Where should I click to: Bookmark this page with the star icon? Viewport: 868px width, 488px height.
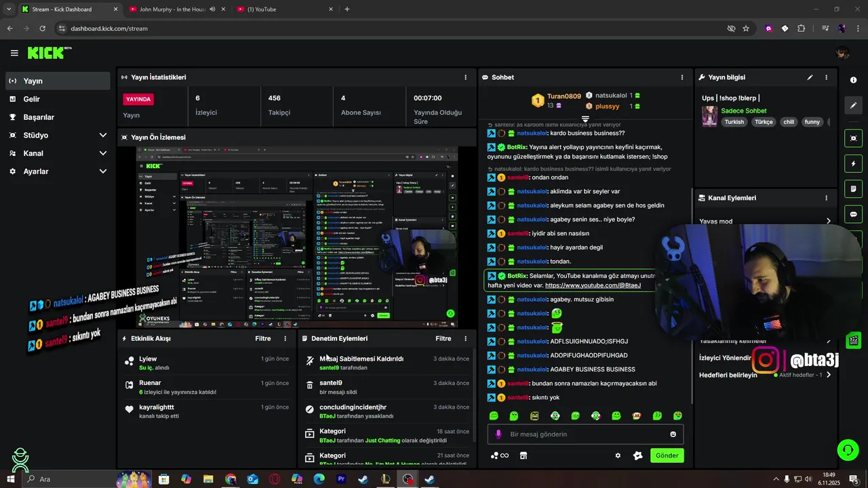(746, 28)
